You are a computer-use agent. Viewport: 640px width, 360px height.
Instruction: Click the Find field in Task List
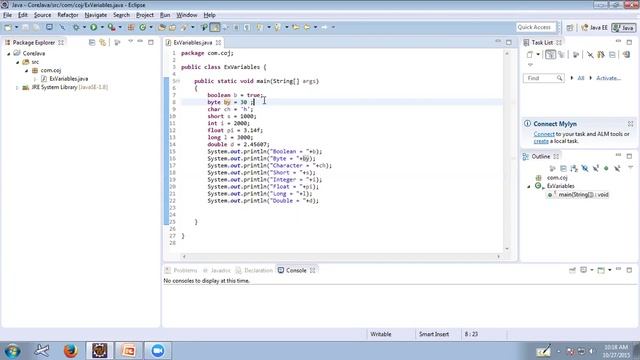point(544,78)
